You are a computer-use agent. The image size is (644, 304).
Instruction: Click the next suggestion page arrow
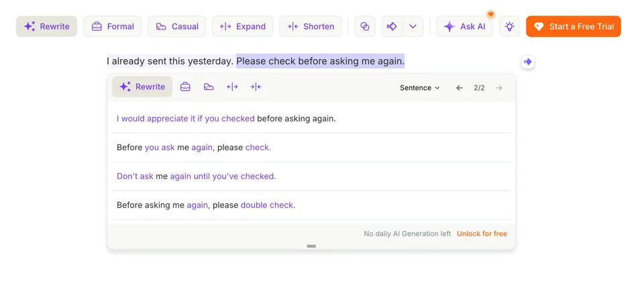tap(499, 87)
